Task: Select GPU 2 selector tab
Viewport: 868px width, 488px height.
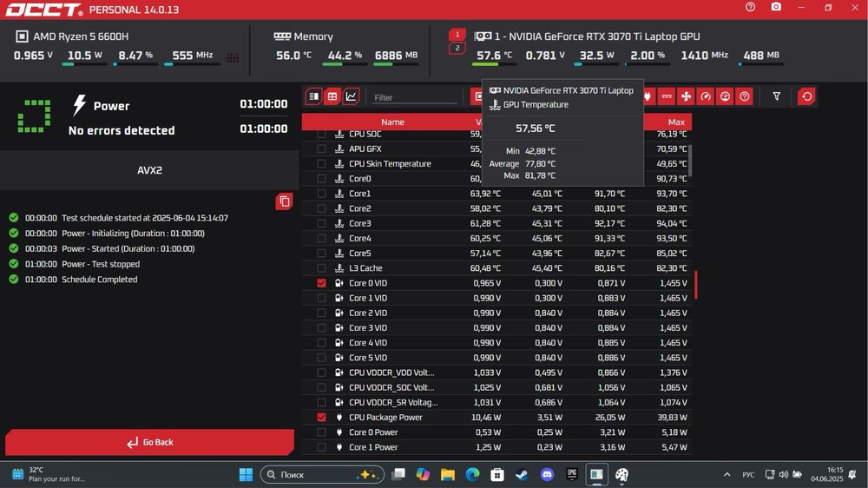Action: click(x=457, y=48)
